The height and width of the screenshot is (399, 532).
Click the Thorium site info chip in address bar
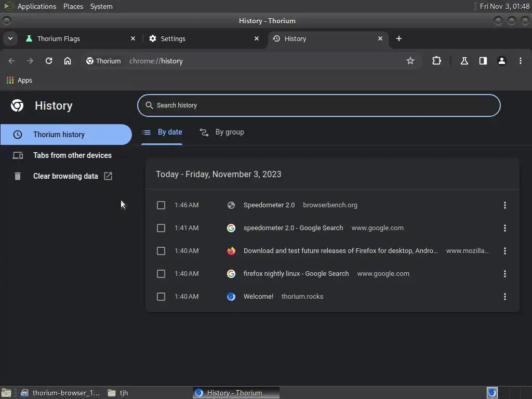click(x=103, y=61)
